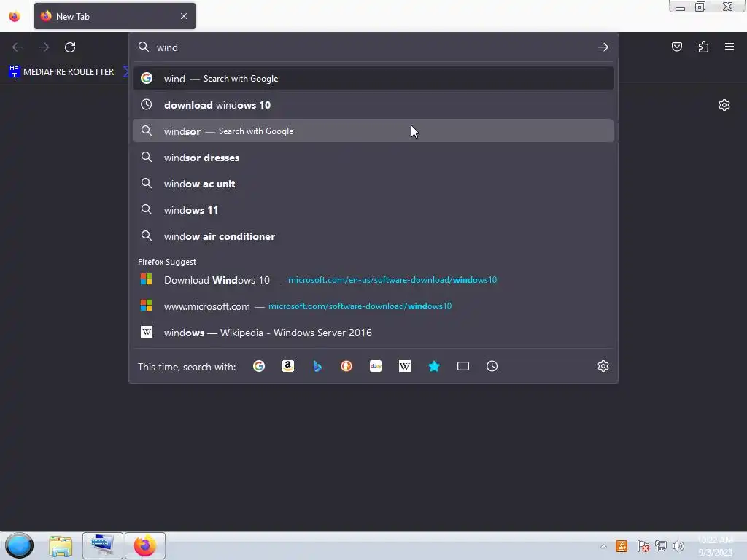Pick the 'window ac unit' suggestion

pos(373,183)
